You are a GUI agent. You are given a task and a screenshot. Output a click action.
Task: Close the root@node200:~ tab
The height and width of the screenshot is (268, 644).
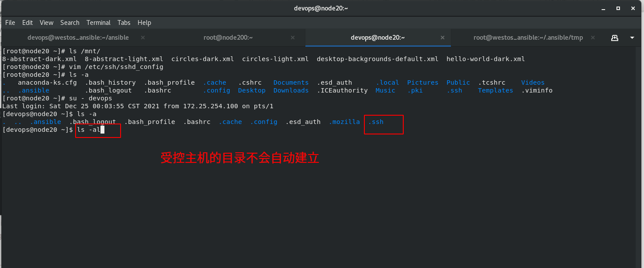[293, 38]
